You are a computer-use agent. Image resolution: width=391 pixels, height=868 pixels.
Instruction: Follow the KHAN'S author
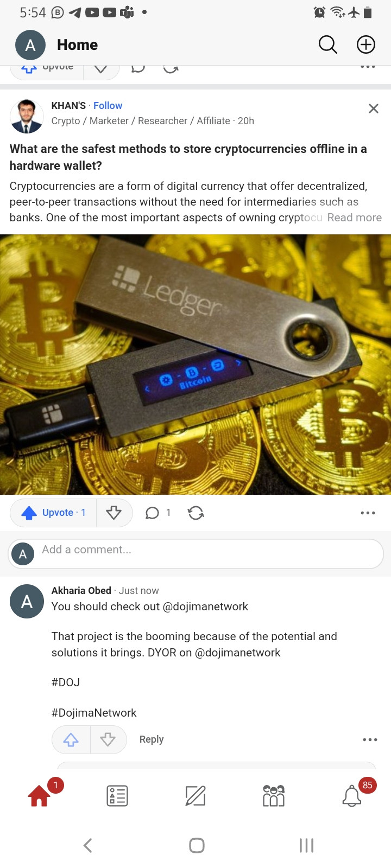[108, 106]
